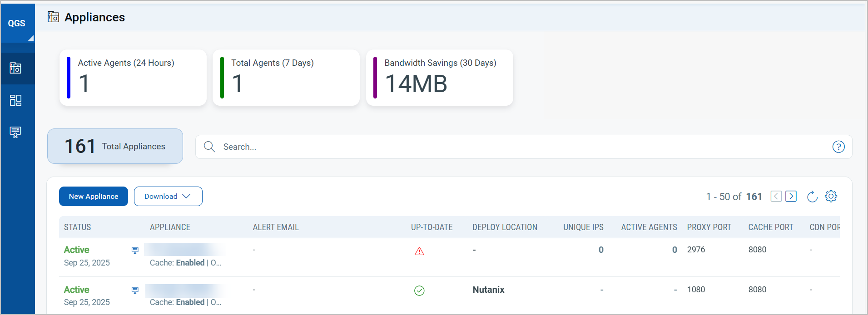Image resolution: width=868 pixels, height=315 pixels.
Task: Select the 161 Total Appliances tile
Action: pos(115,146)
